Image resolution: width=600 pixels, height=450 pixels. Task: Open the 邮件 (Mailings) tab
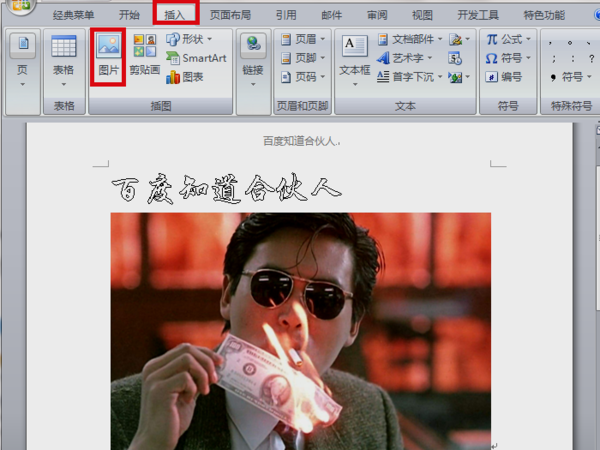pos(331,15)
